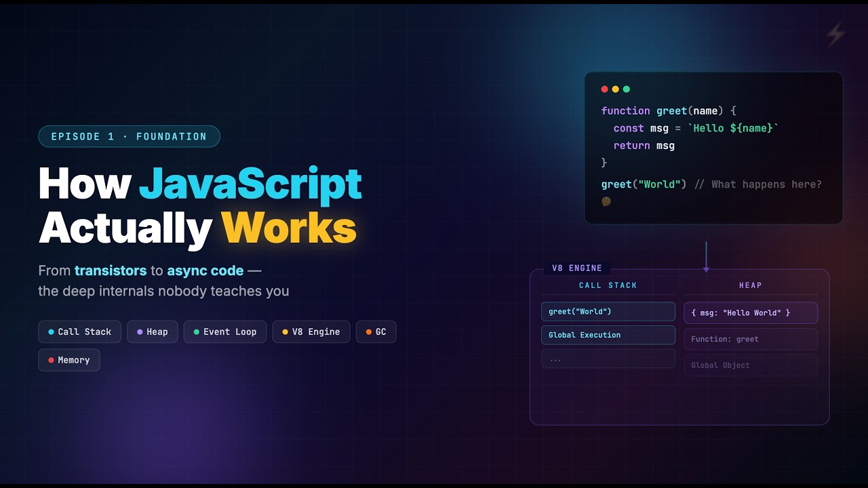
Task: Click the const msg code line
Action: point(696,128)
